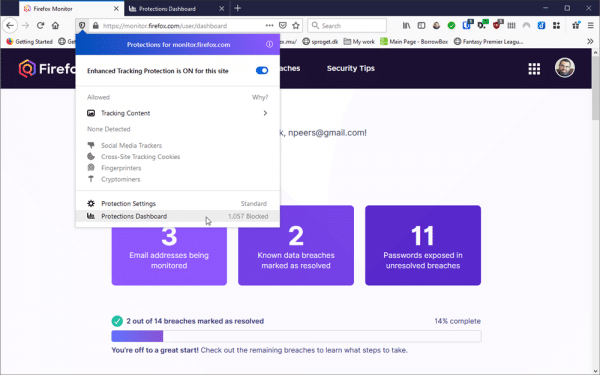Click the 14% complete text
The height and width of the screenshot is (375, 600).
click(457, 321)
